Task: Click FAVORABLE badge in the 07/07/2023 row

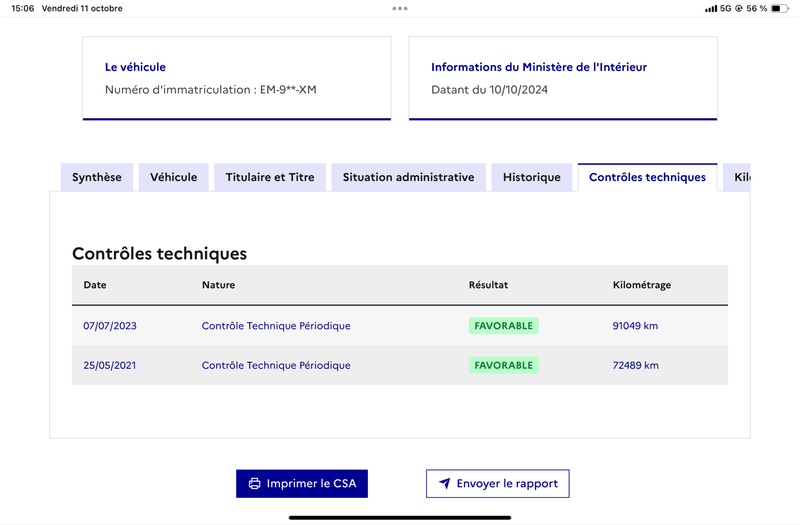Action: 504,326
